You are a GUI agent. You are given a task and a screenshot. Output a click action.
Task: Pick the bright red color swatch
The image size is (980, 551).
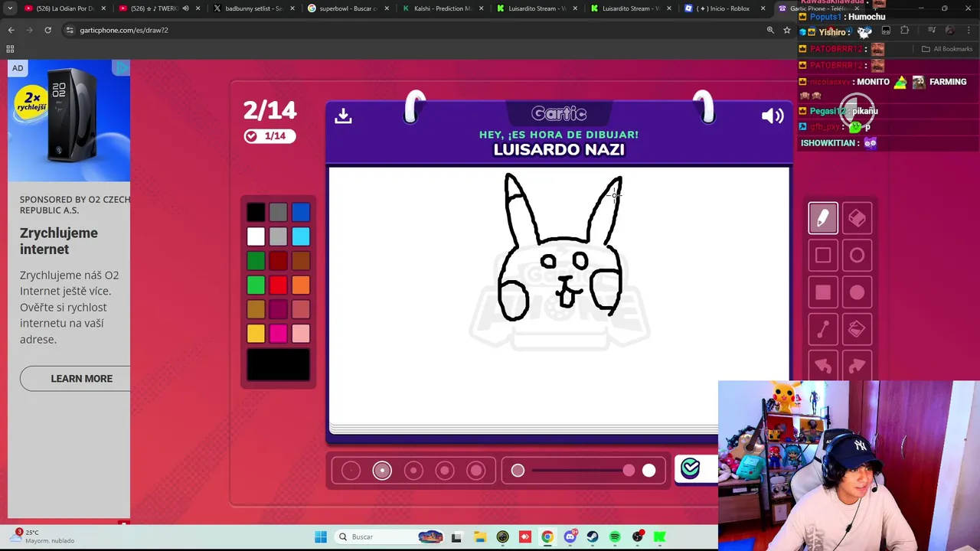[278, 285]
